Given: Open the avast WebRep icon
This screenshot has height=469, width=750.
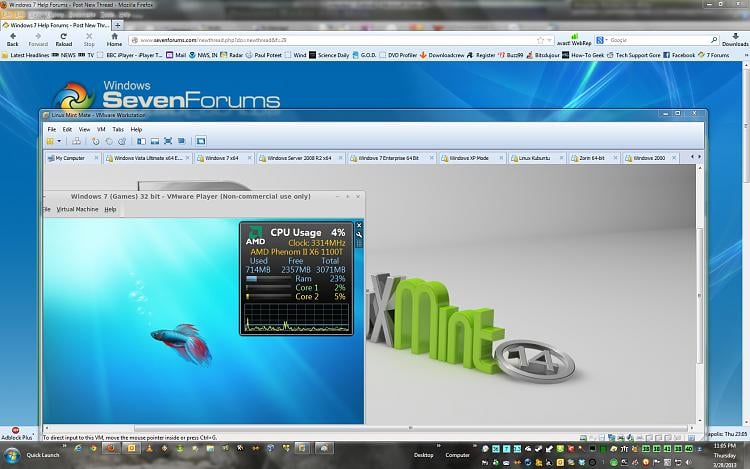Looking at the screenshot, I should (574, 40).
